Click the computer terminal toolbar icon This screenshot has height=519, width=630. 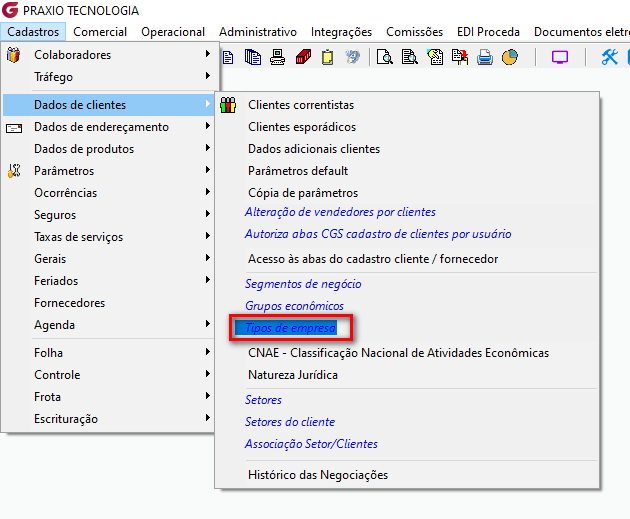pyautogui.click(x=278, y=57)
